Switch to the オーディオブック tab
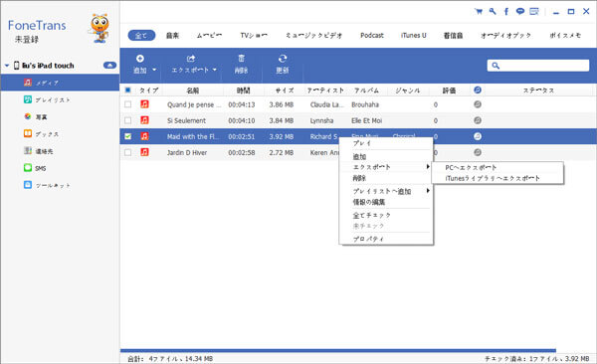 pos(505,36)
